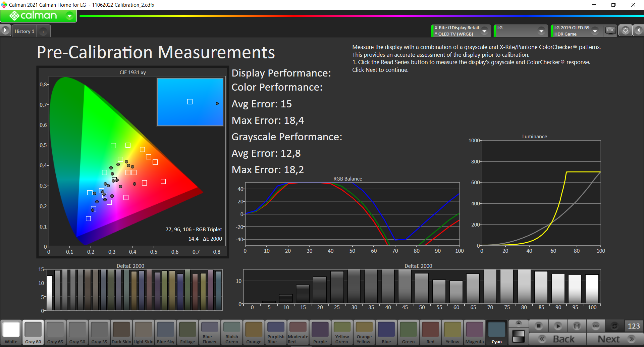Image resolution: width=644 pixels, height=347 pixels.
Task: Continue to next step with Next
Action: pos(615,339)
